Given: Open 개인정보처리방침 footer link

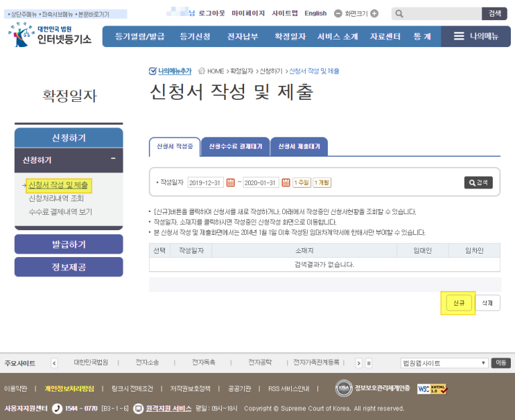Looking at the screenshot, I should click(69, 389).
